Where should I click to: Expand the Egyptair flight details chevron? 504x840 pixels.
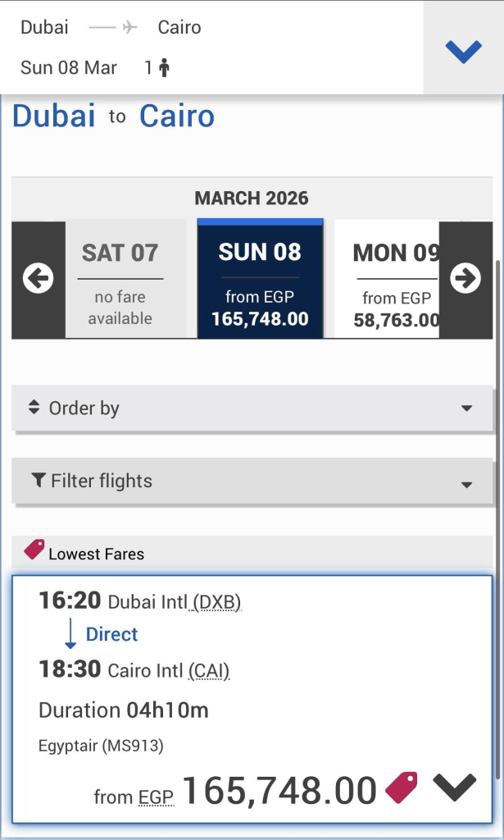coord(454,787)
